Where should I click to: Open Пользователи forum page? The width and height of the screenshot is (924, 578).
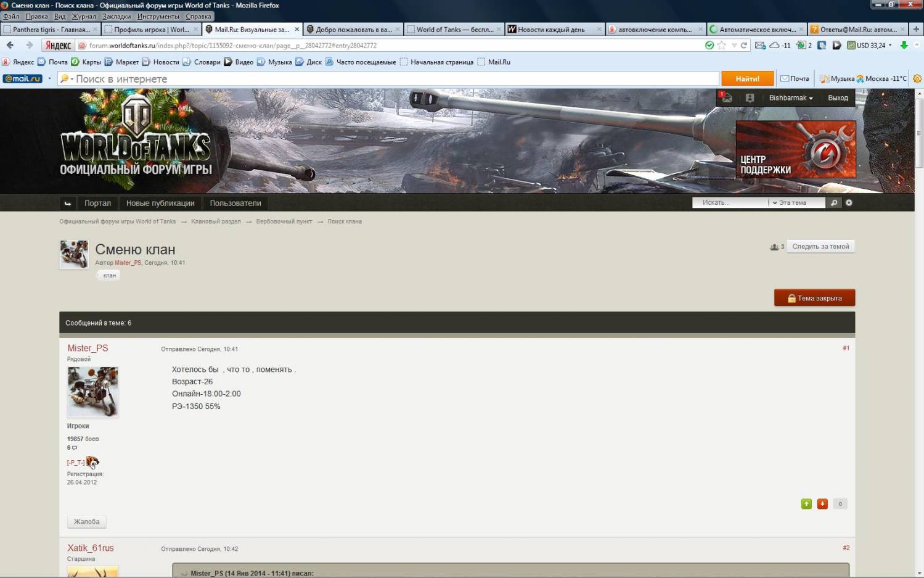pos(235,203)
